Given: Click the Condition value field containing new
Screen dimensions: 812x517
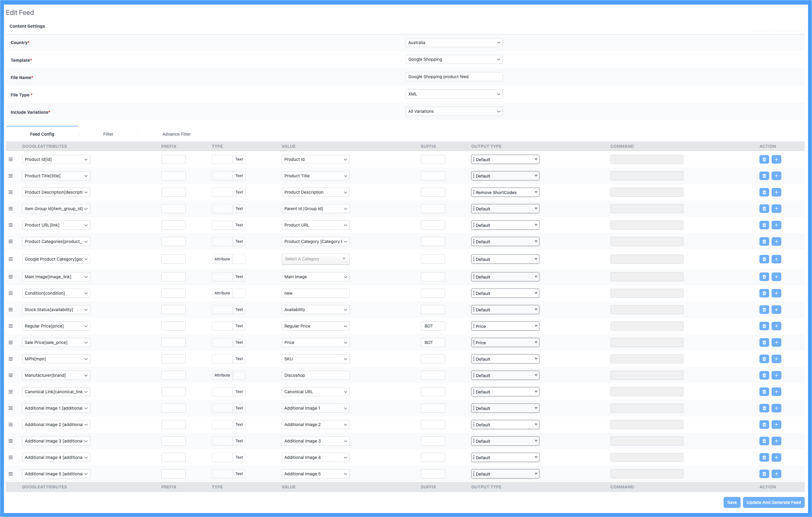Looking at the screenshot, I should click(316, 293).
